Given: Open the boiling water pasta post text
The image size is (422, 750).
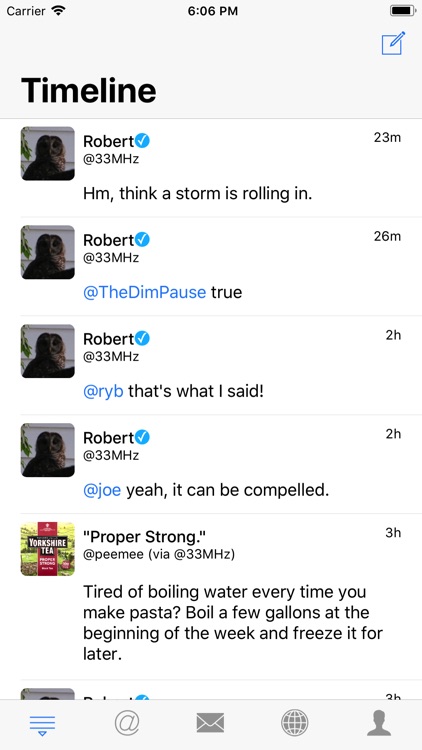Looking at the screenshot, I should coord(233,623).
